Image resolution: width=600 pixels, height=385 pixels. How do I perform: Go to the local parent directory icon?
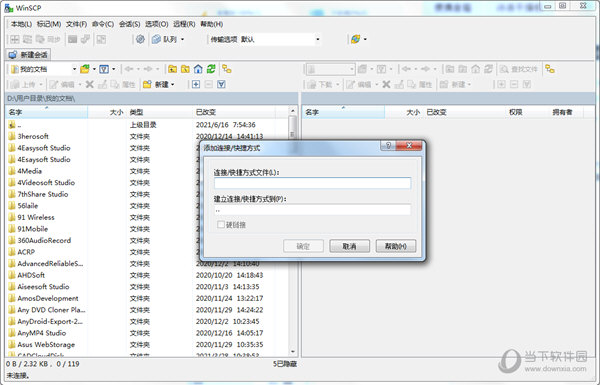[x=173, y=69]
